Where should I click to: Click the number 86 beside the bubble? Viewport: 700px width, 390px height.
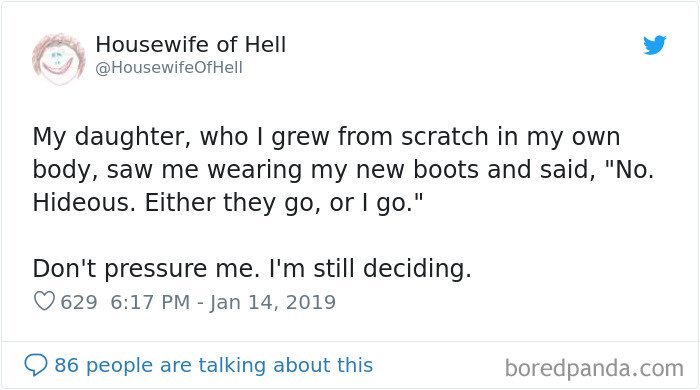click(x=67, y=365)
